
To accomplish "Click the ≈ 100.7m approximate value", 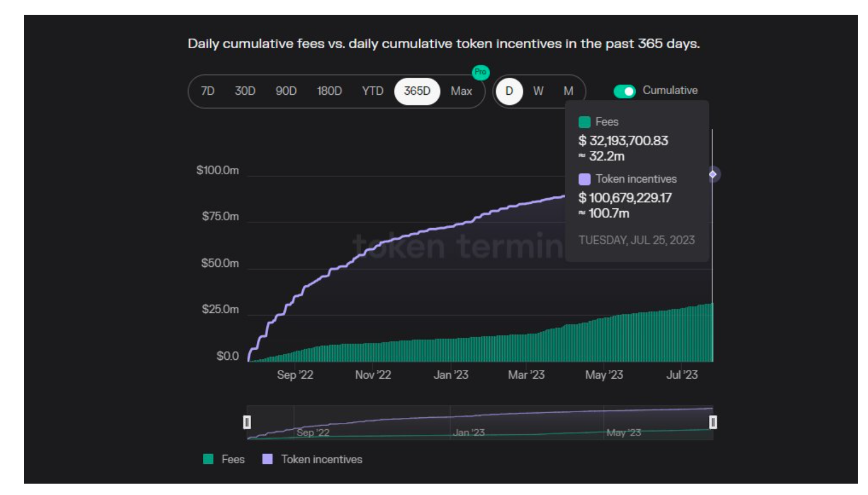I will click(604, 213).
